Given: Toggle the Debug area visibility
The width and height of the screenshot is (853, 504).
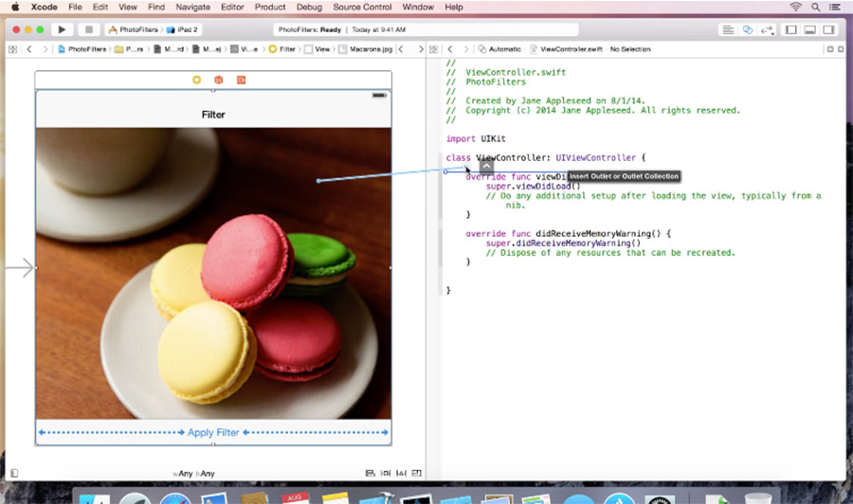Looking at the screenshot, I should pyautogui.click(x=810, y=30).
